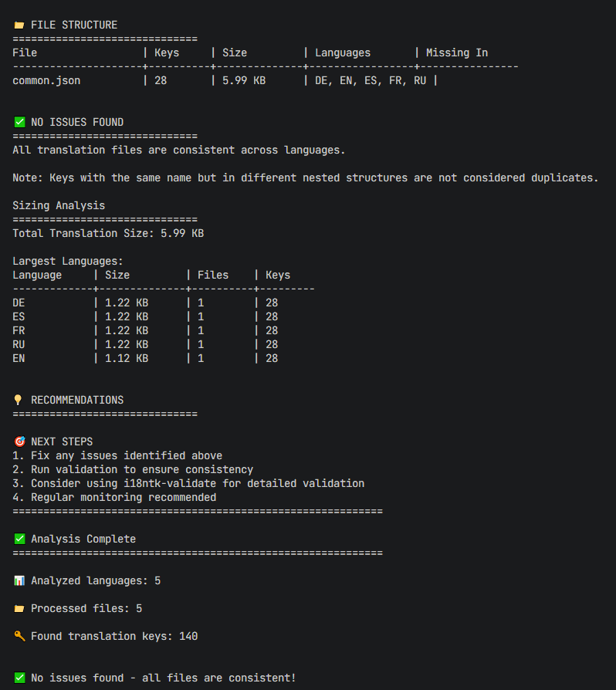Click the folder emoji beside FILE STRUCTURE

19,25
